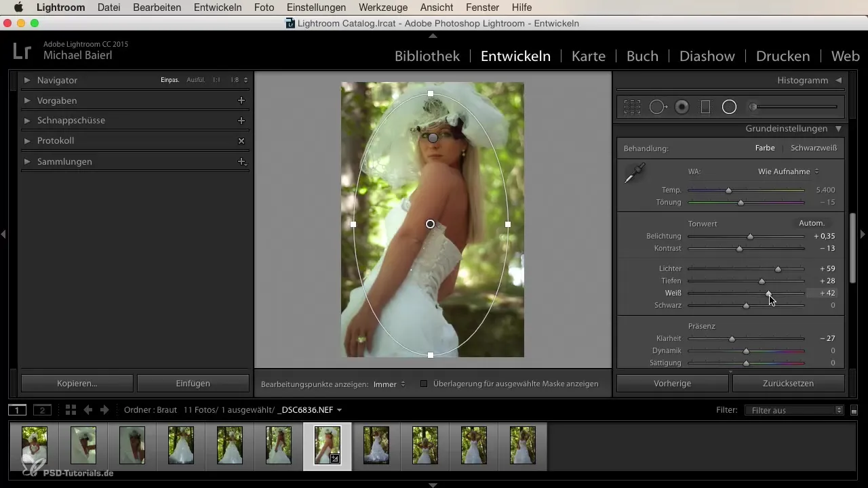Select the first filmstrip thumbnail

click(x=35, y=445)
